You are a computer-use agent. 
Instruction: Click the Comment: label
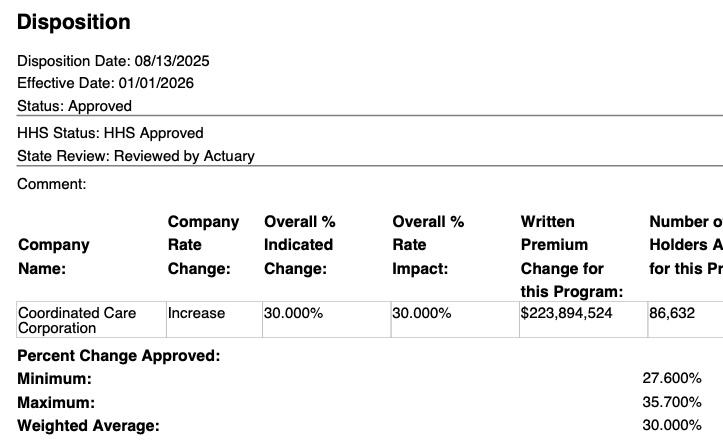point(52,184)
